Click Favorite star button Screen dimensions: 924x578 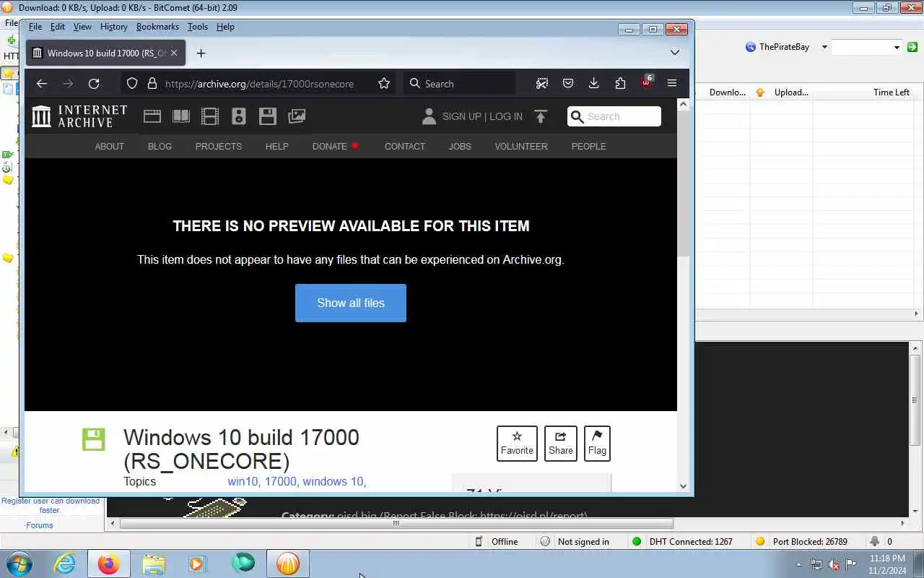517,444
